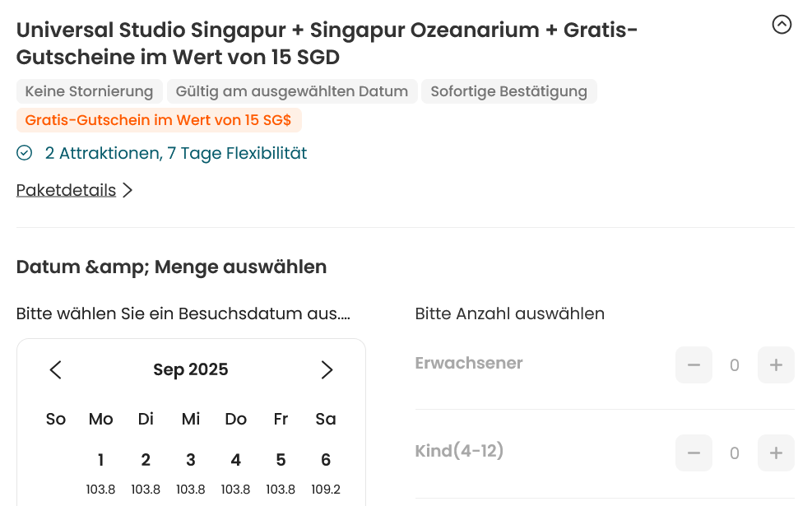Click the checkmark icon beside 2 Attraktionen
This screenshot has width=812, height=506.
pyautogui.click(x=25, y=153)
